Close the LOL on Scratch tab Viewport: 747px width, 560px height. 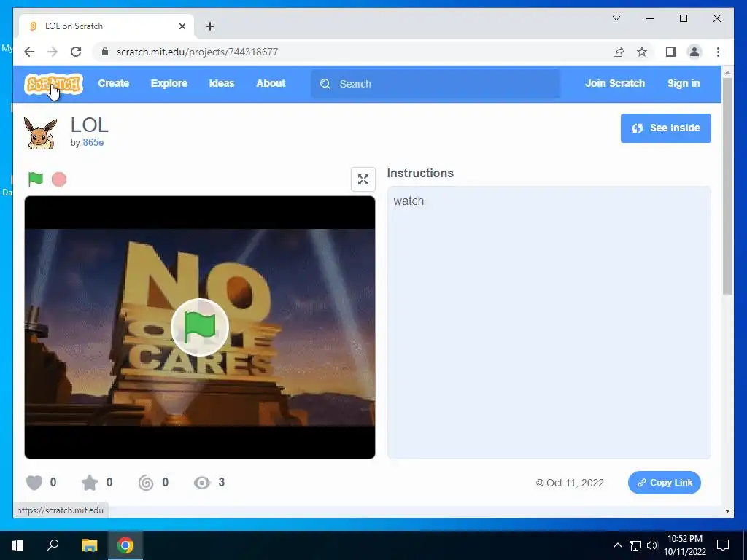182,26
